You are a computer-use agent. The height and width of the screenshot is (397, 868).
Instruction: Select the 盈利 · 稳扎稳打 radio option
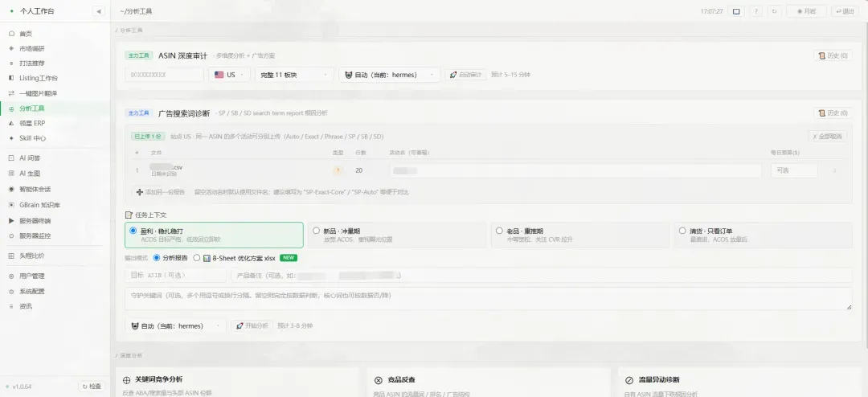(x=133, y=231)
